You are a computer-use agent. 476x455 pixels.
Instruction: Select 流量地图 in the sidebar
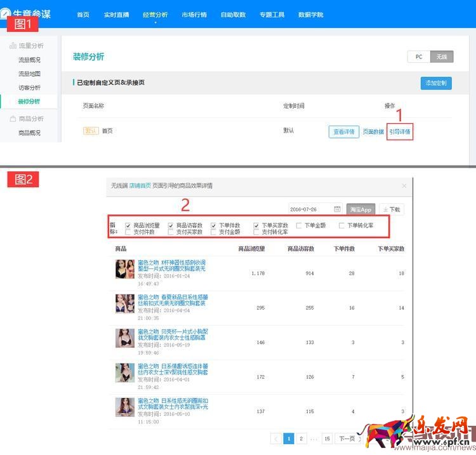[x=29, y=74]
